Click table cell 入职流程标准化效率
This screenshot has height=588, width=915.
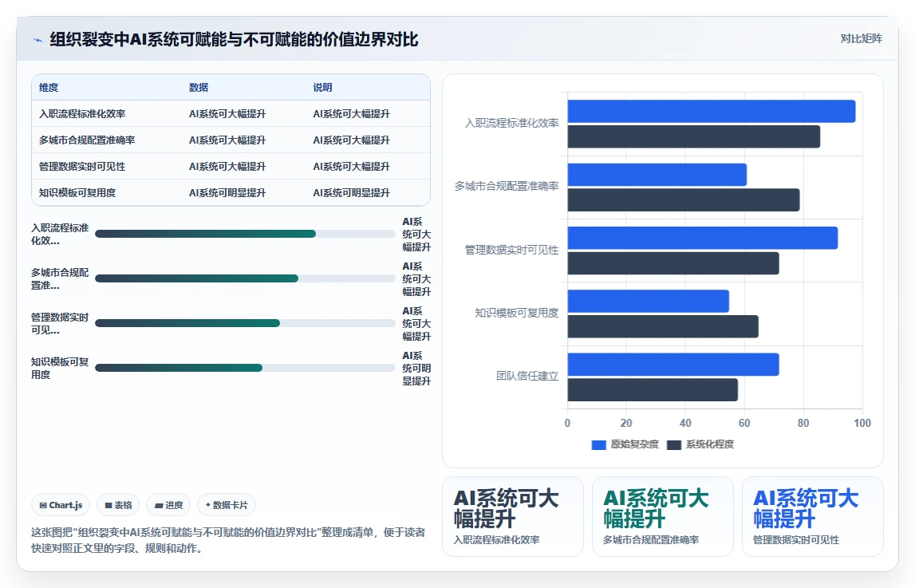[x=82, y=114]
